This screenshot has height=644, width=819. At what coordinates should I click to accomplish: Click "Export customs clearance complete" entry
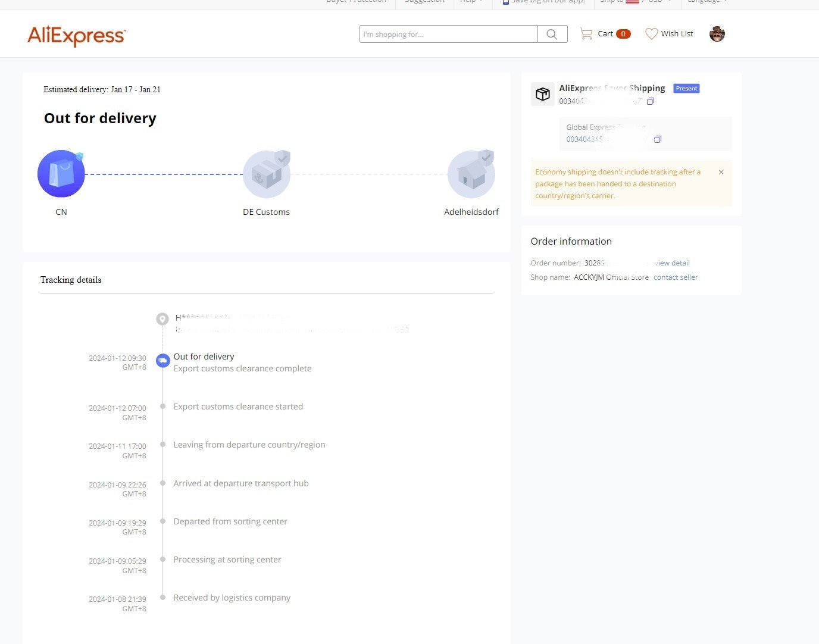(242, 369)
